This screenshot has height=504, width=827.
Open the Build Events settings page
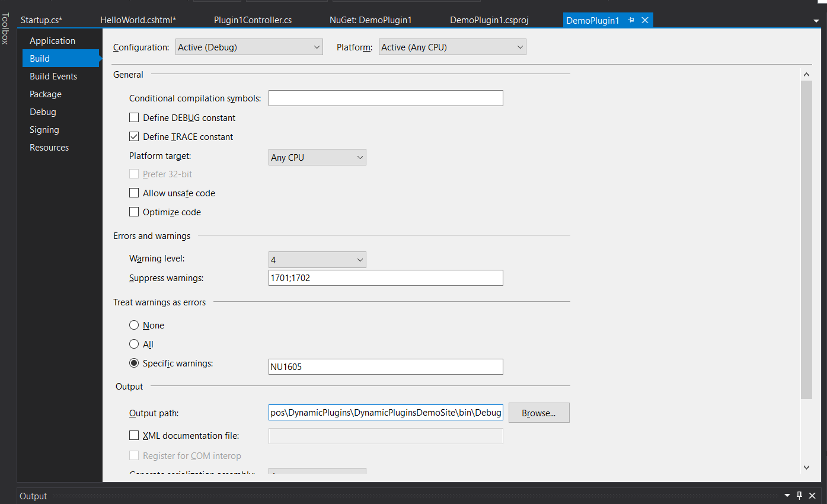click(53, 76)
